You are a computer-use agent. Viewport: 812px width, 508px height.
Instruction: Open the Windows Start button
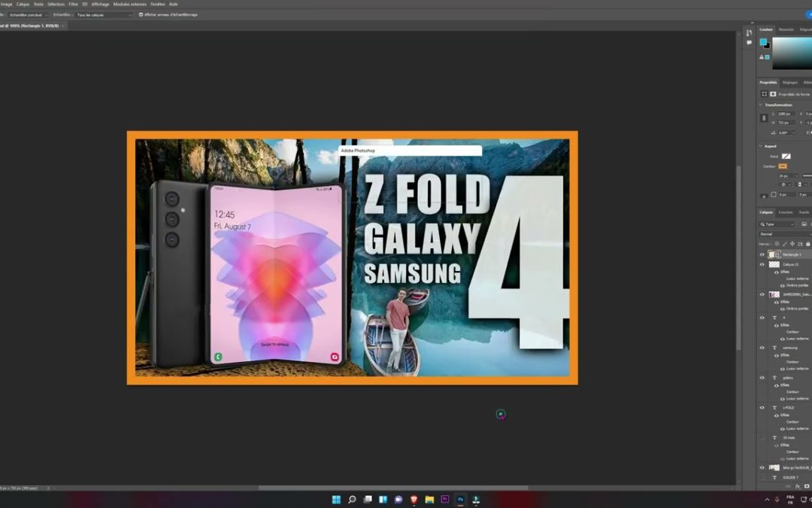point(336,500)
